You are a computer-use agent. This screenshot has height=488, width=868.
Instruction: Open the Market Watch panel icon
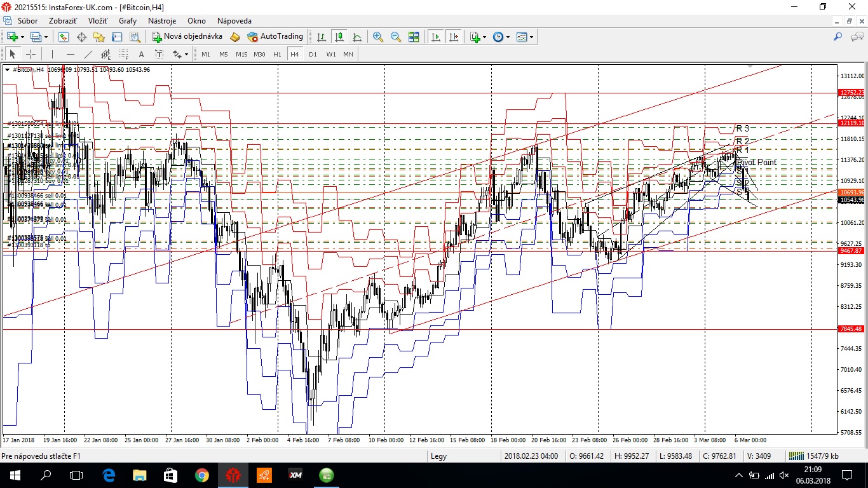pyautogui.click(x=64, y=37)
